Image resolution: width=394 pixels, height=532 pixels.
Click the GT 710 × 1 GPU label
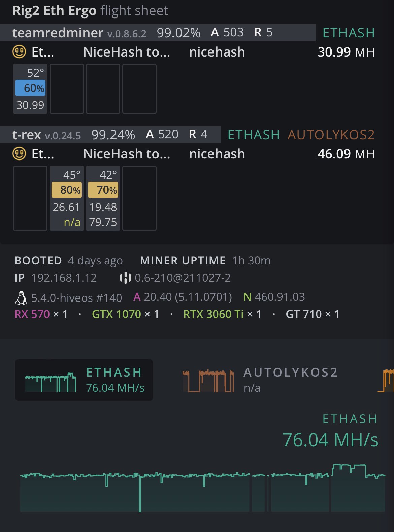[x=313, y=314]
